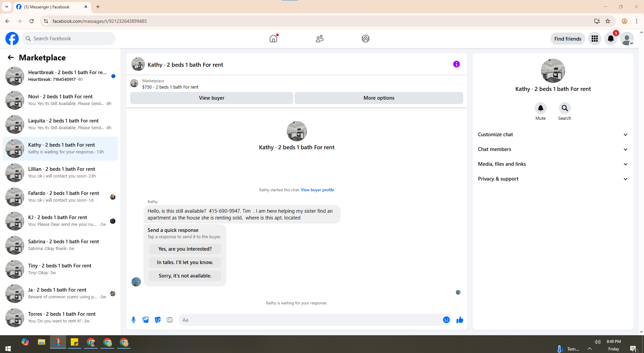Choose a sticker icon

pyautogui.click(x=158, y=320)
